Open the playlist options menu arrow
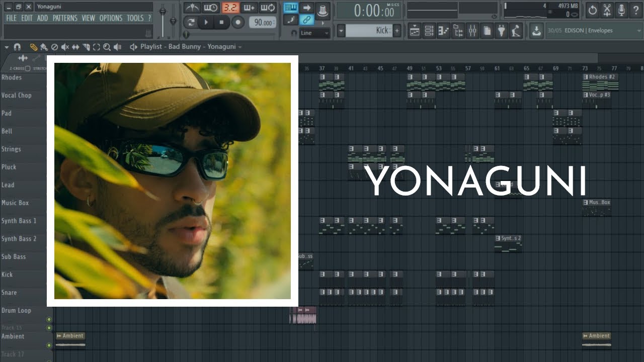Screen dimensions: 644x362 7,47
